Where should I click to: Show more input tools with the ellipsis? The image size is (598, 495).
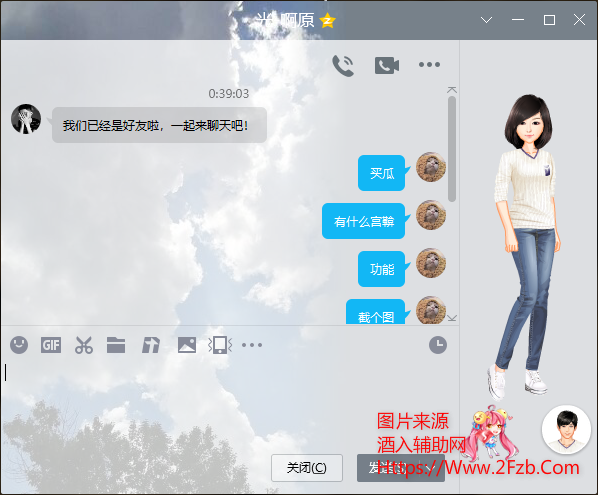click(x=252, y=345)
